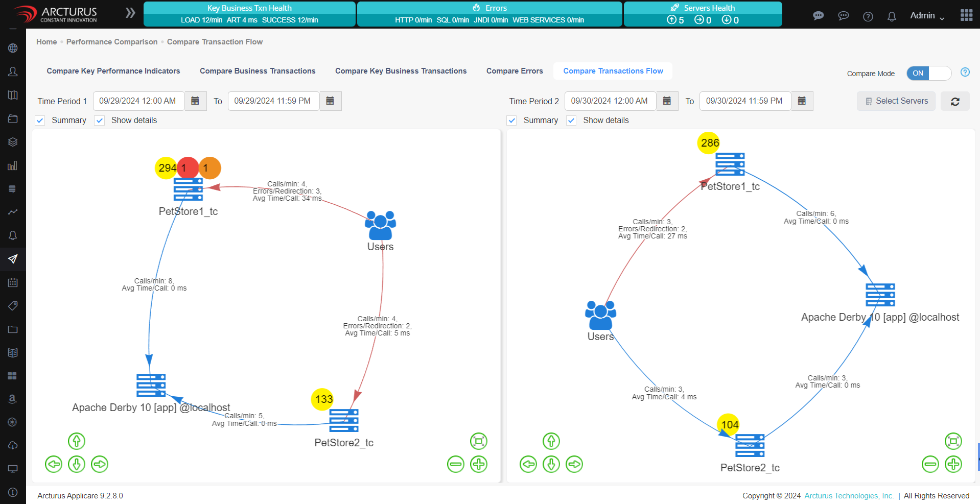This screenshot has height=504, width=980.
Task: Turn off the Compare Mode switch
Action: click(x=928, y=73)
